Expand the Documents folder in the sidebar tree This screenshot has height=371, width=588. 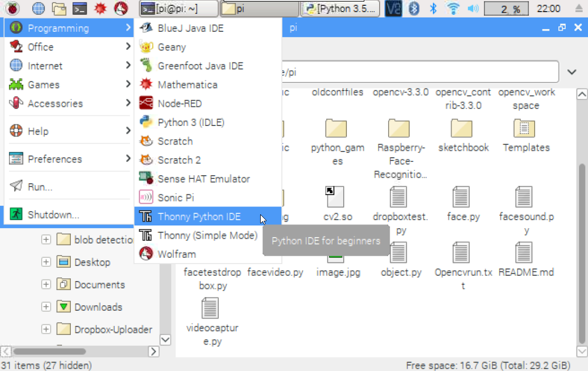pos(46,284)
